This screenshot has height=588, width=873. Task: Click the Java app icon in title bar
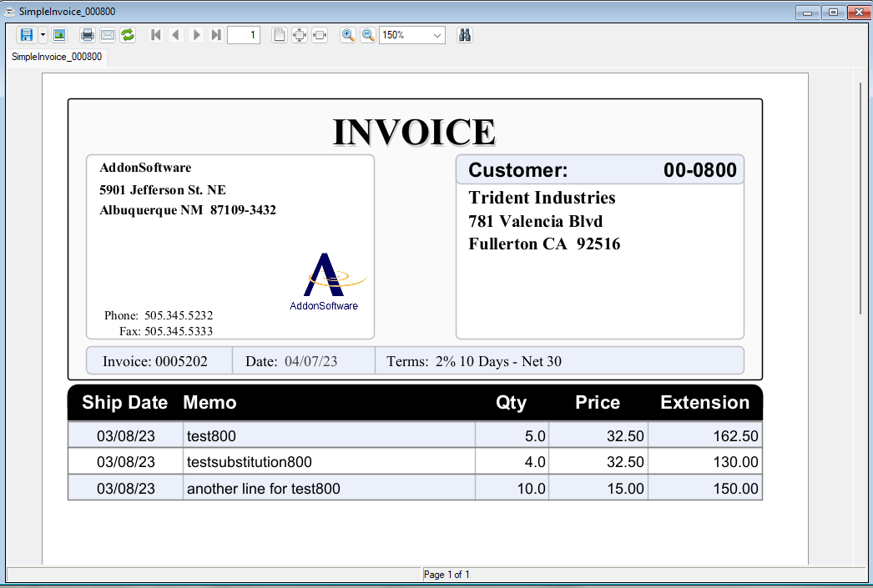click(9, 11)
